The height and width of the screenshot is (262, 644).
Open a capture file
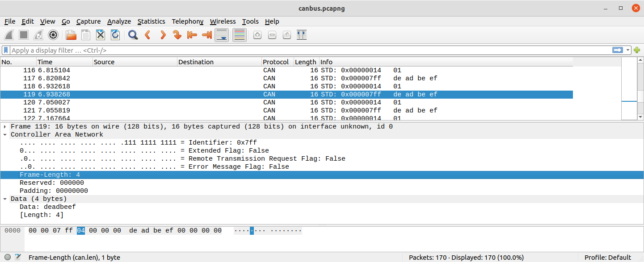[71, 35]
